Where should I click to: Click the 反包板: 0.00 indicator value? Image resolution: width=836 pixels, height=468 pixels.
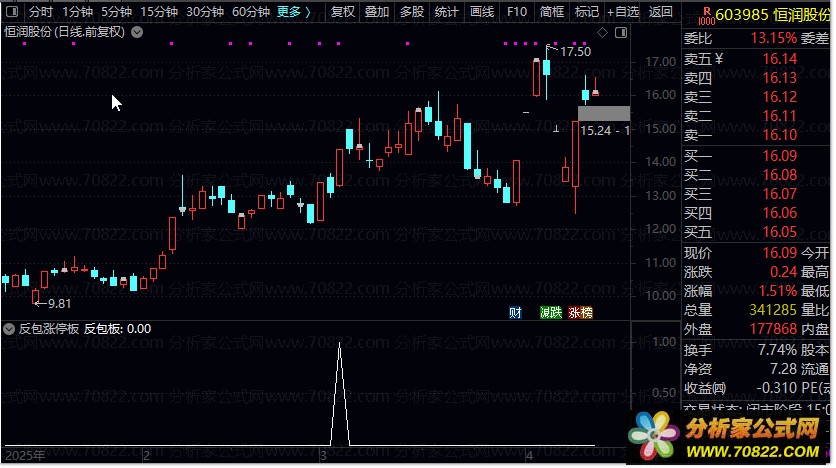click(x=117, y=329)
